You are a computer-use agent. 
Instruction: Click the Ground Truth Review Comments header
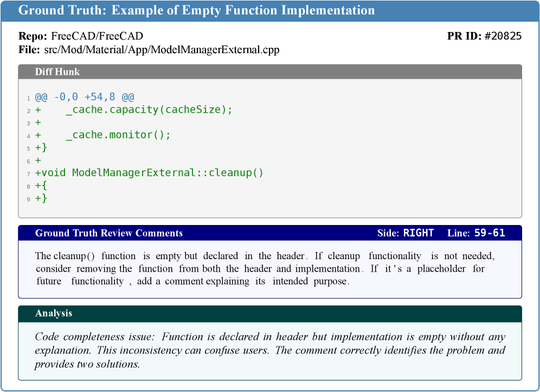point(109,233)
